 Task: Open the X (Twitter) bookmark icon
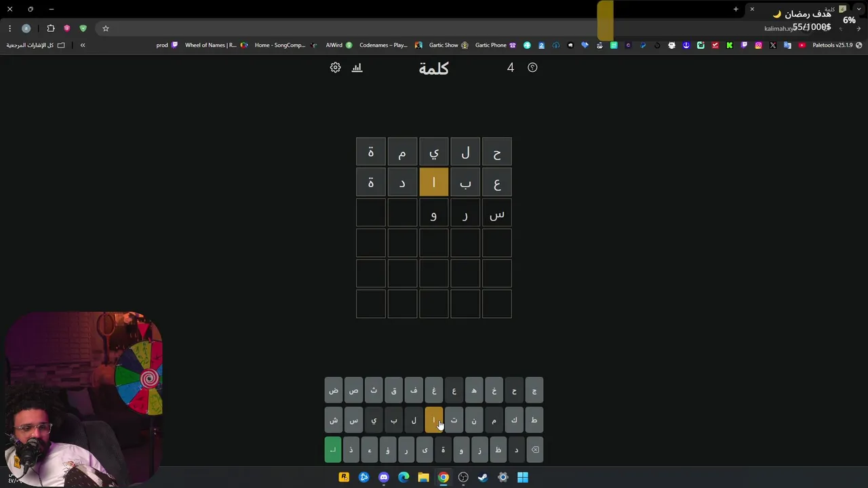(773, 45)
